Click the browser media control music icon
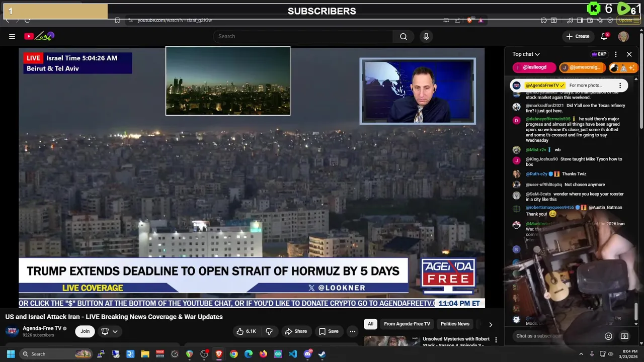The image size is (644, 362). (570, 20)
